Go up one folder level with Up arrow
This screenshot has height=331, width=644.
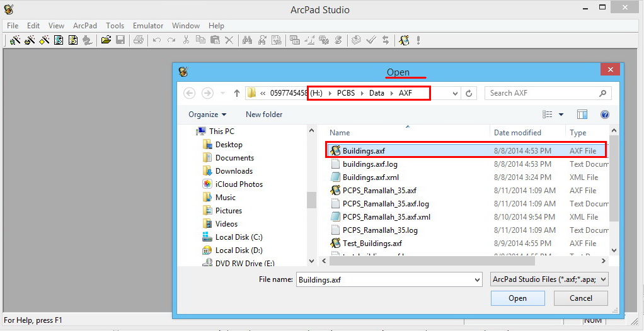pyautogui.click(x=236, y=93)
